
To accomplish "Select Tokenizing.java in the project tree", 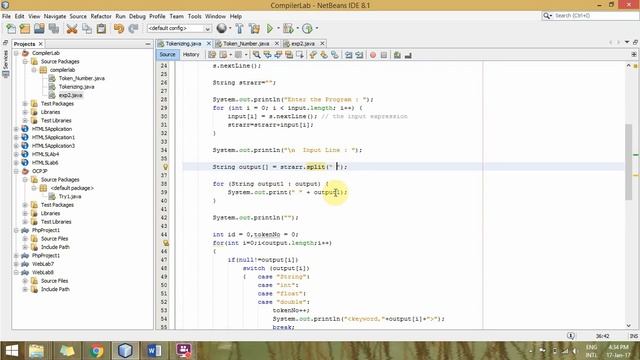I will (x=76, y=87).
